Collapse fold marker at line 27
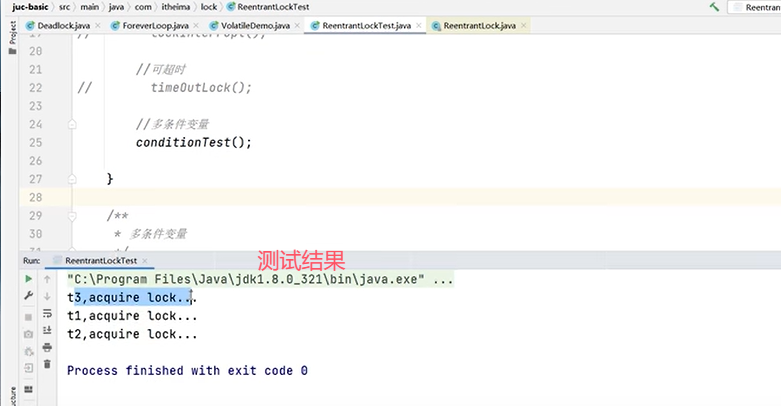 [x=72, y=179]
